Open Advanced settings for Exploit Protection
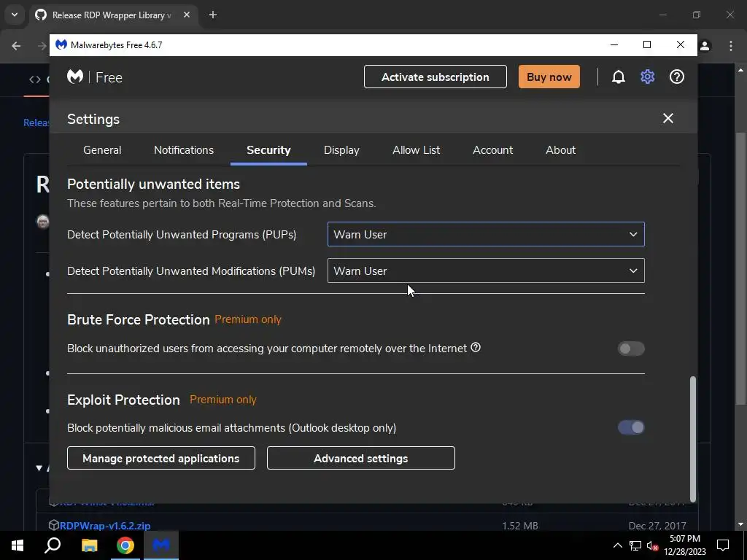 pyautogui.click(x=360, y=458)
